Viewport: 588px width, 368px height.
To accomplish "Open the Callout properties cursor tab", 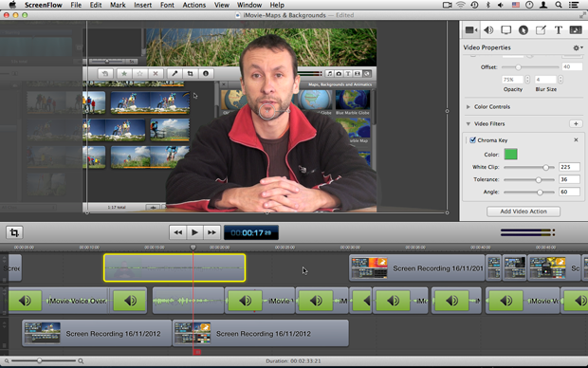I will click(524, 30).
